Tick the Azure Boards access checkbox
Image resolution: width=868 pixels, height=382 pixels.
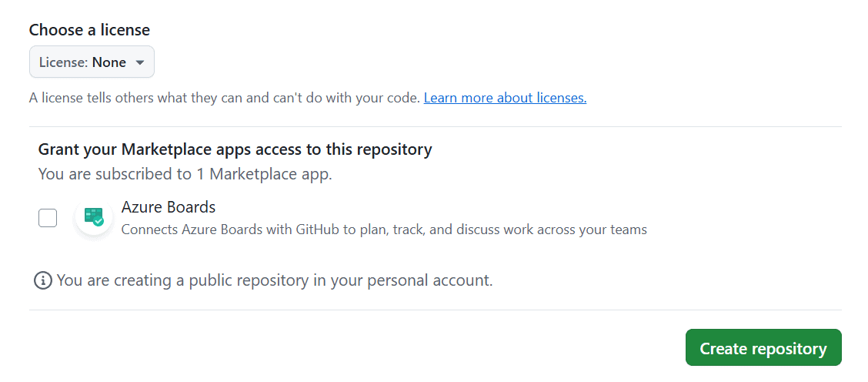[x=48, y=218]
